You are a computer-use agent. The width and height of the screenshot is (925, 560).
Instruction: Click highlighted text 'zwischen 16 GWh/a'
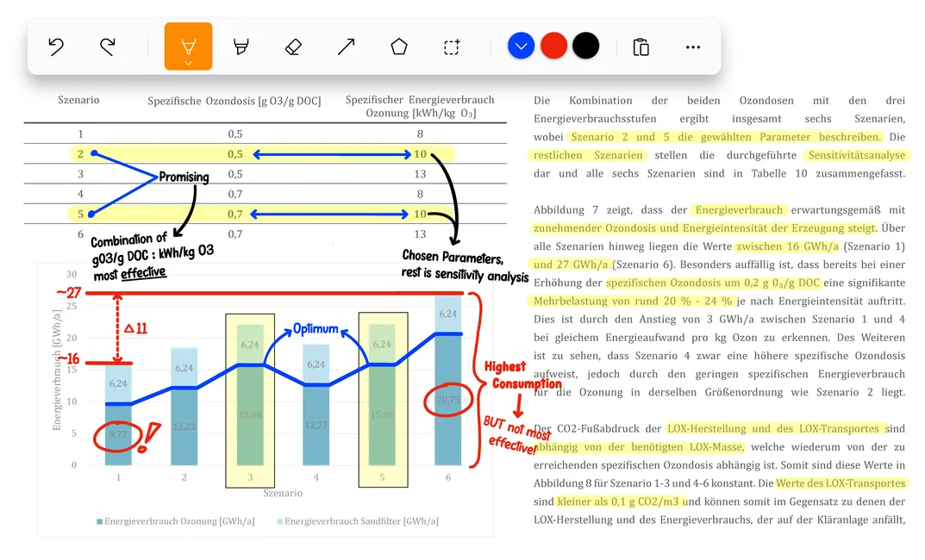point(788,246)
